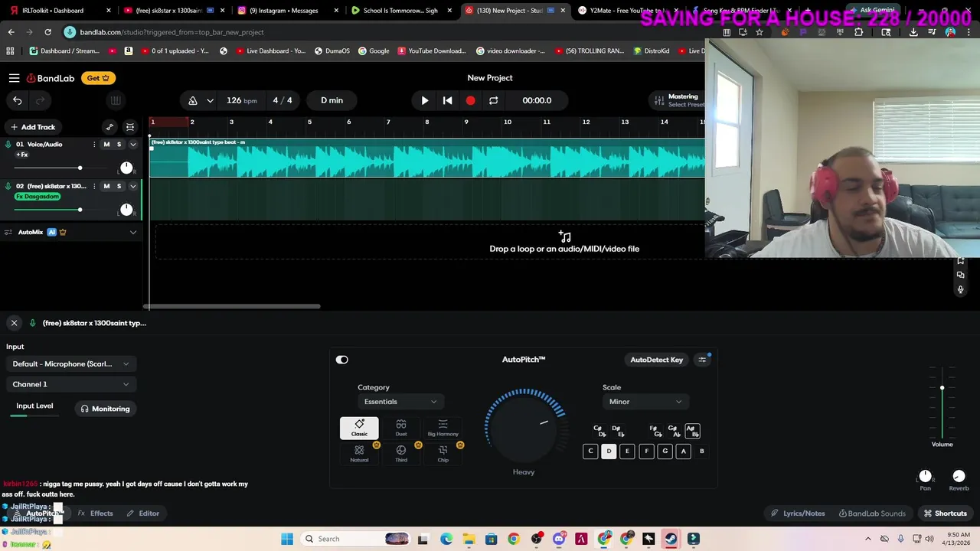Start playback with the play button
This screenshot has height=551, width=980.
425,100
